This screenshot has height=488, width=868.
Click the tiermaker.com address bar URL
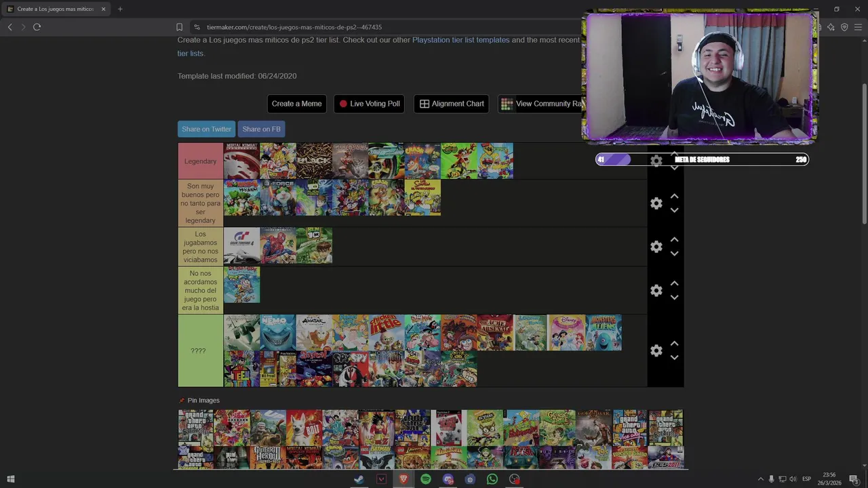pos(294,27)
